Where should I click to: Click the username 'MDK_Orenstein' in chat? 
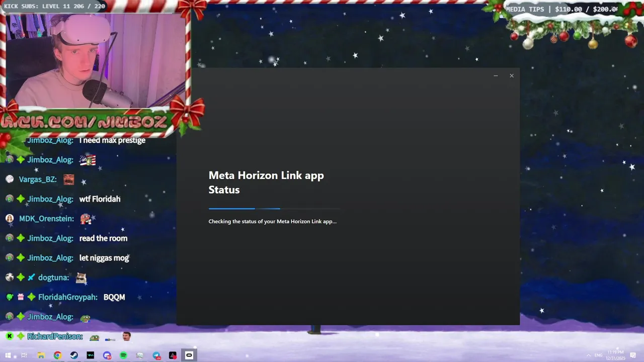46,219
